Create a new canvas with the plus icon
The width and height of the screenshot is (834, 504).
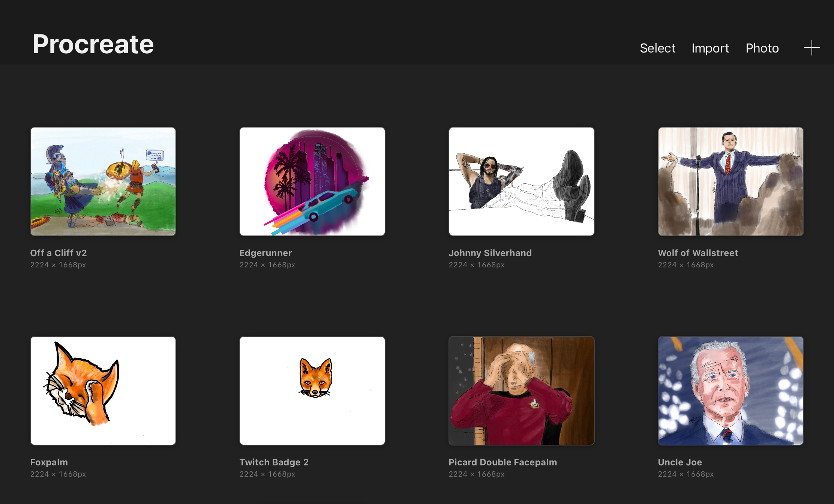[811, 48]
